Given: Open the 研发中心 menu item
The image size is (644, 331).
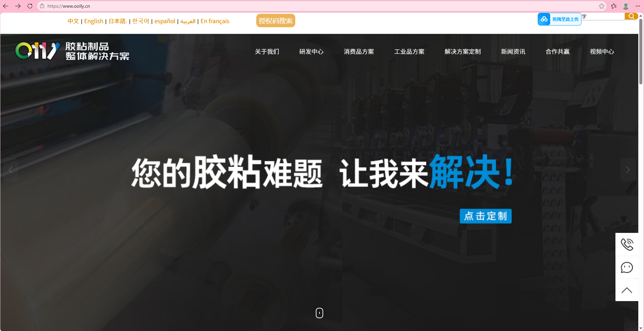Looking at the screenshot, I should [311, 51].
